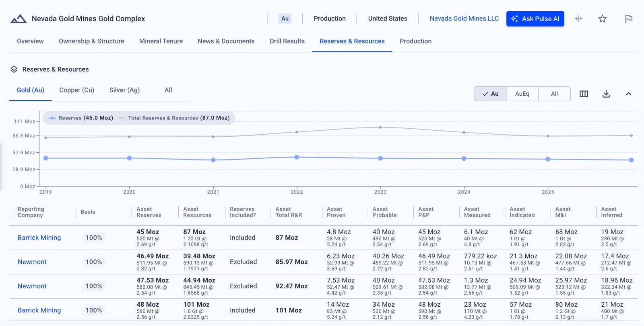The image size is (644, 326).
Task: Click the star favorite icon
Action: (602, 18)
